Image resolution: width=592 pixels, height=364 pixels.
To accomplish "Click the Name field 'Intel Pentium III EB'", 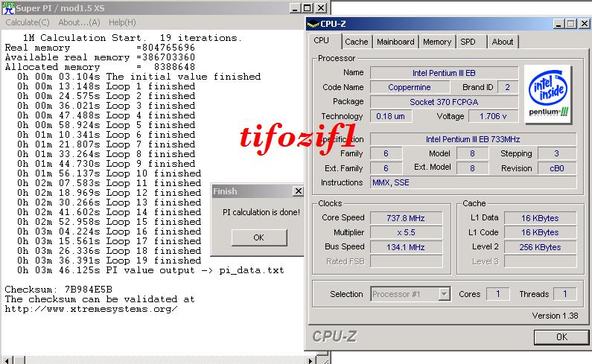I will click(444, 73).
